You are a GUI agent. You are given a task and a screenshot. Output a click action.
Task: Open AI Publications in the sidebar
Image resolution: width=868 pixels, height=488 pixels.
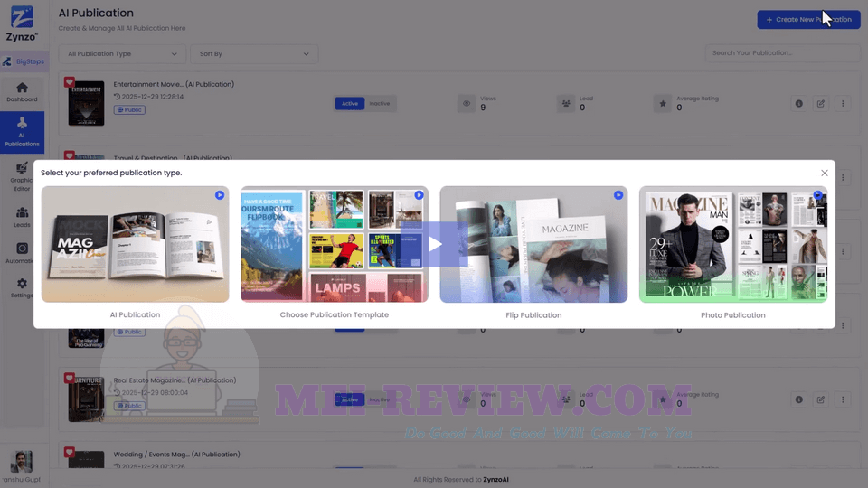(x=22, y=132)
